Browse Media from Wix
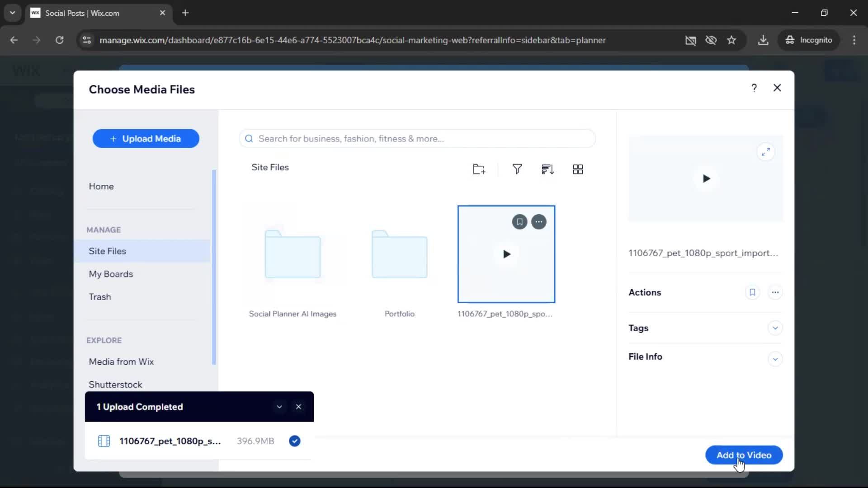The height and width of the screenshot is (488, 868). coord(121,361)
